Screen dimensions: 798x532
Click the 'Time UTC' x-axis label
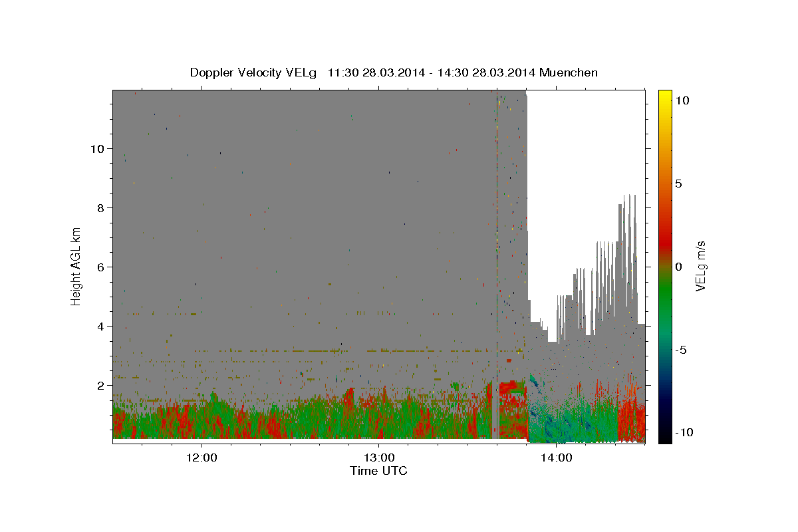click(x=378, y=471)
